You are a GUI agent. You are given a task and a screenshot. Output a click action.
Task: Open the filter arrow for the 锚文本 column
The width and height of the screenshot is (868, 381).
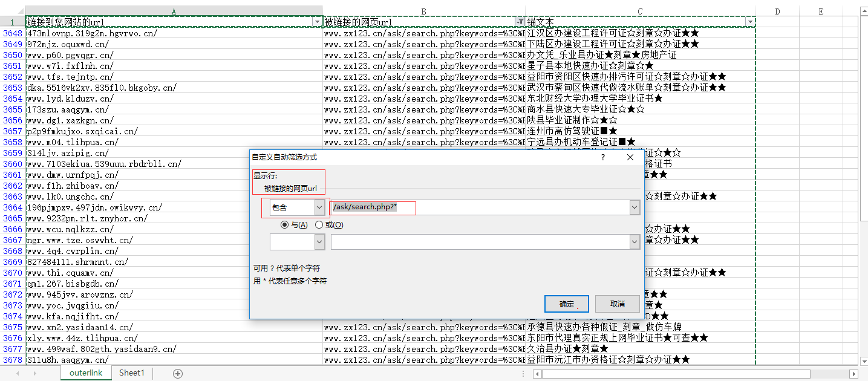pos(750,22)
